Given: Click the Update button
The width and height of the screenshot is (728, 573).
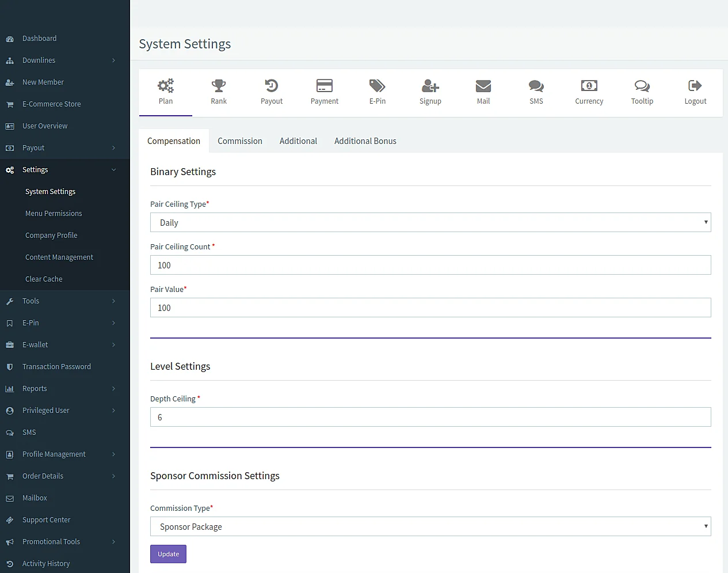Looking at the screenshot, I should [x=168, y=554].
